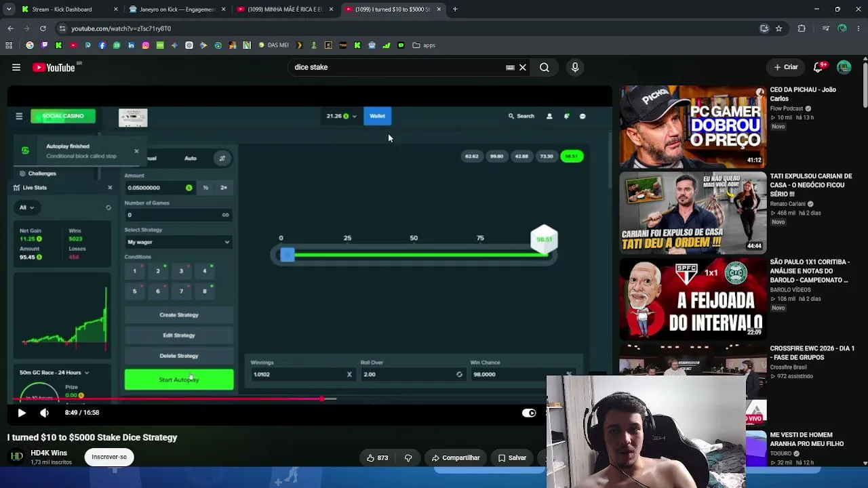Viewport: 868px width, 488px height.
Task: Click the address bar URL
Action: (121, 28)
